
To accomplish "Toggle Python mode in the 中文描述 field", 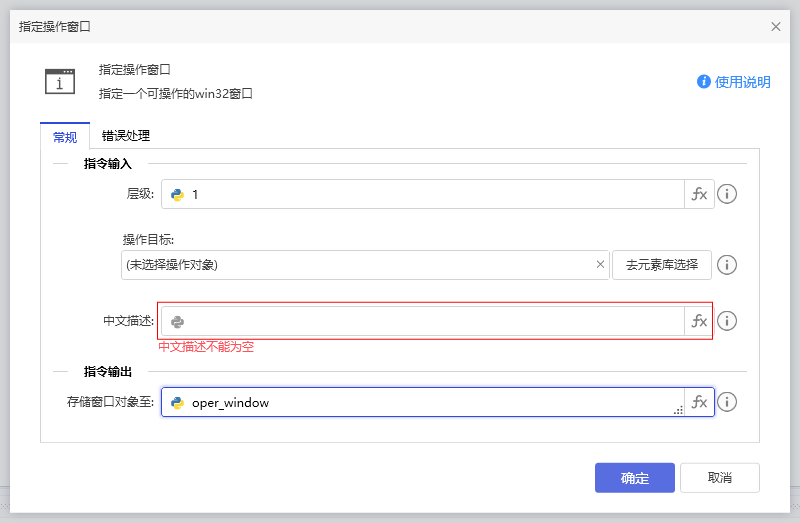I will point(177,322).
